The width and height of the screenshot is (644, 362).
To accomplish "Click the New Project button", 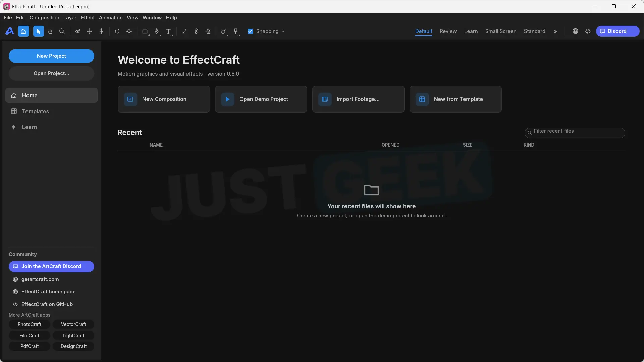I will (x=51, y=56).
